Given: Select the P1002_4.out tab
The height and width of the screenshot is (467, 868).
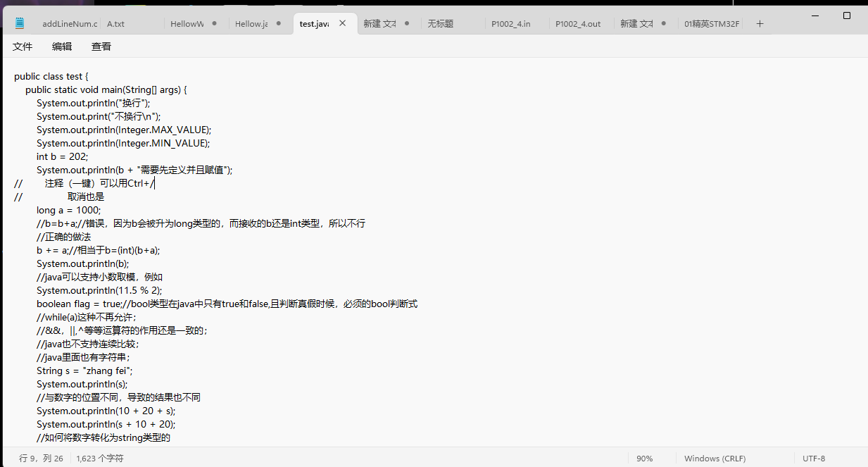Looking at the screenshot, I should (x=578, y=23).
